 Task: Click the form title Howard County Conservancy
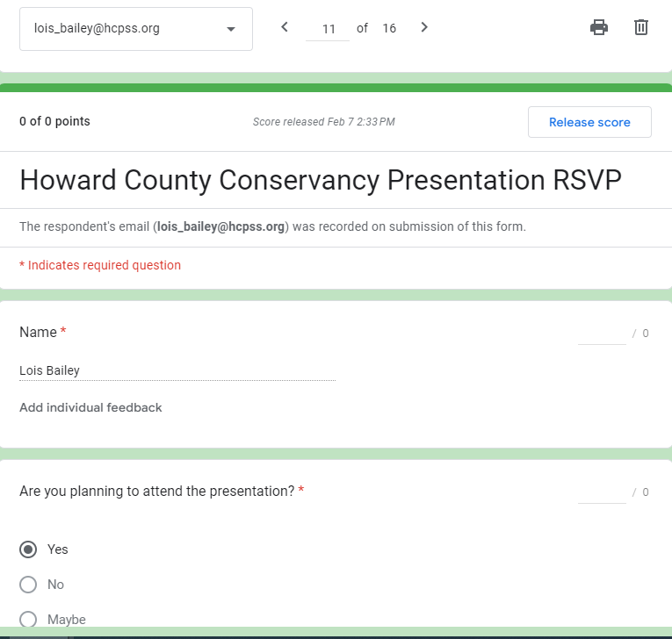pos(320,179)
